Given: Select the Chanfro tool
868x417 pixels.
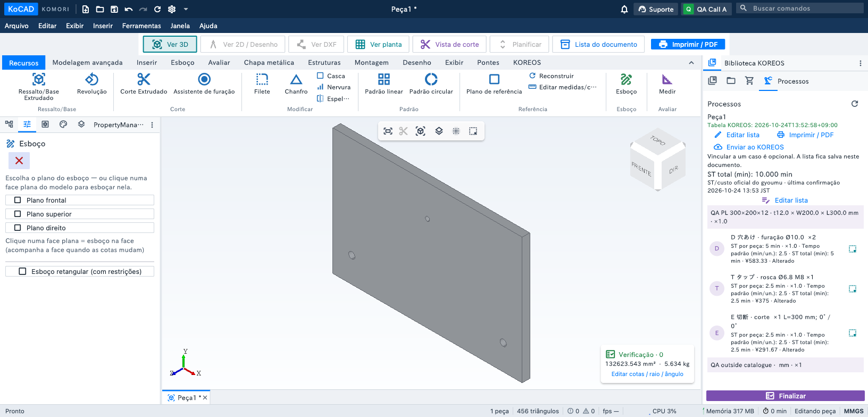Looking at the screenshot, I should (x=296, y=84).
